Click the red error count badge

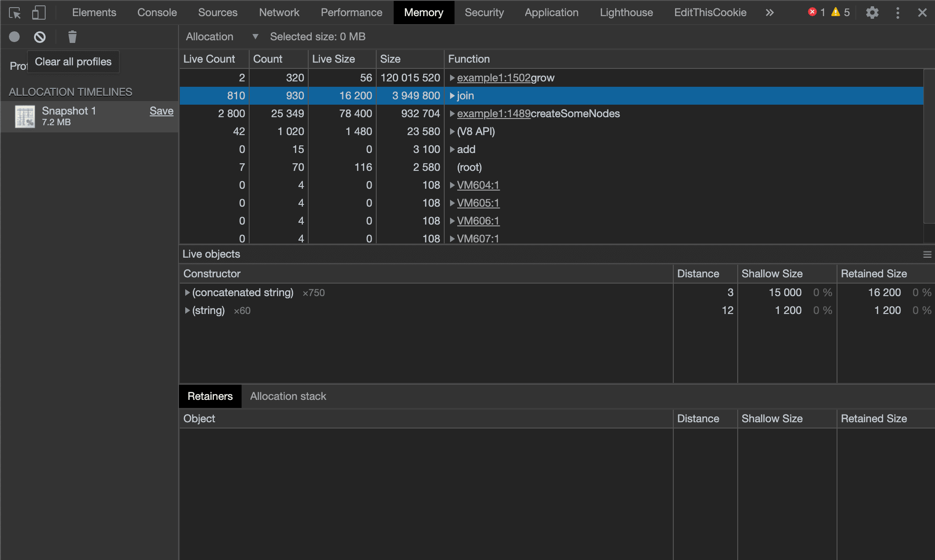pos(813,13)
